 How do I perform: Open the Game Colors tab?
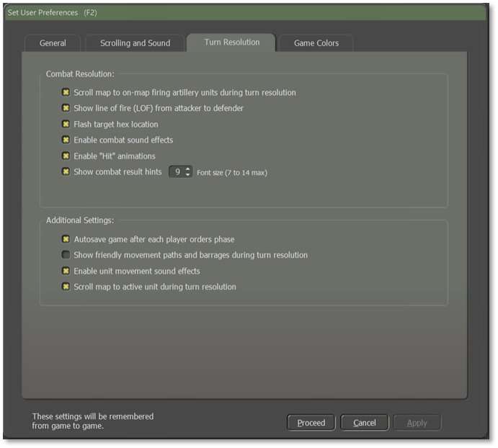coord(316,43)
